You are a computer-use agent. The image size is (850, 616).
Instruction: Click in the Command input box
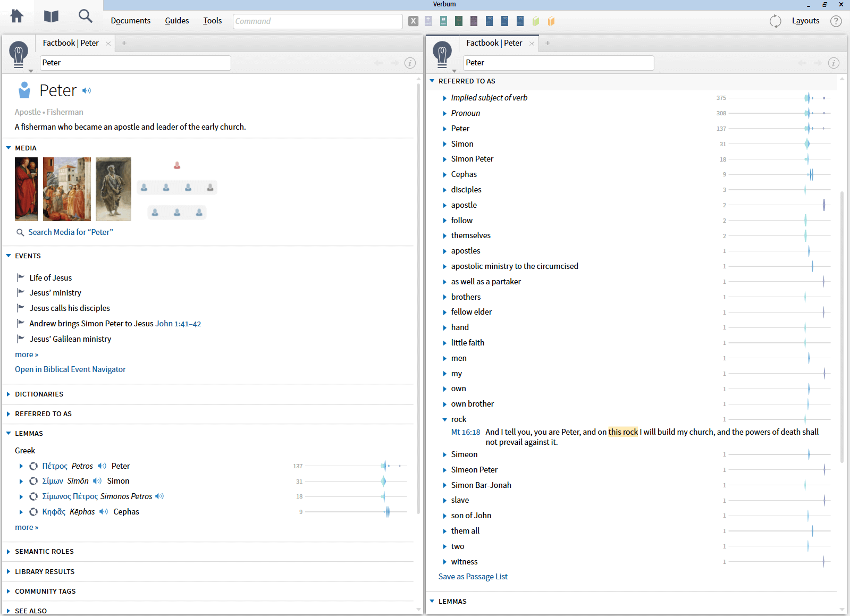(317, 21)
